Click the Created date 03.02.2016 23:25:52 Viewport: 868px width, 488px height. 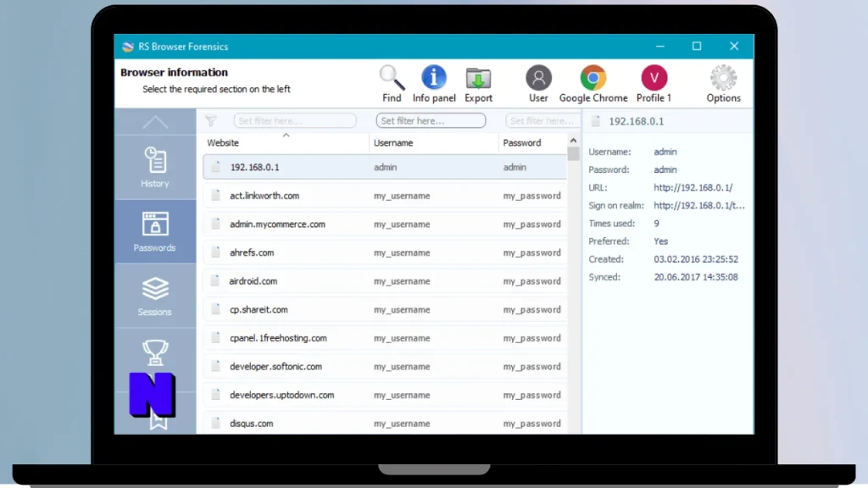pyautogui.click(x=696, y=259)
